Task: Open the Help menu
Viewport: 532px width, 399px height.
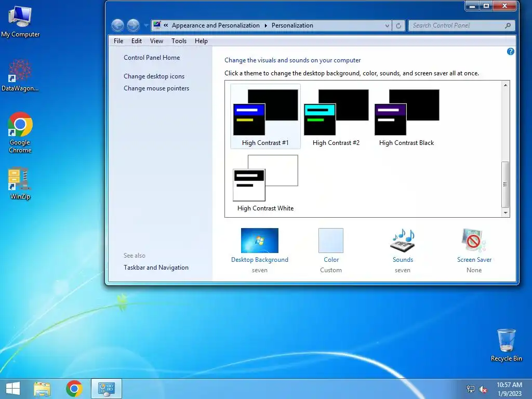Action: [201, 41]
